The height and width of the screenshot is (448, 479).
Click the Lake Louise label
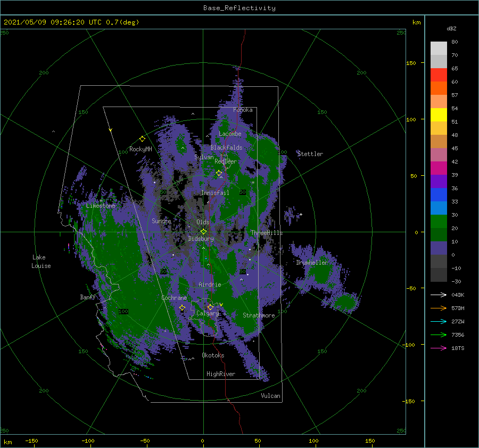[41, 262]
